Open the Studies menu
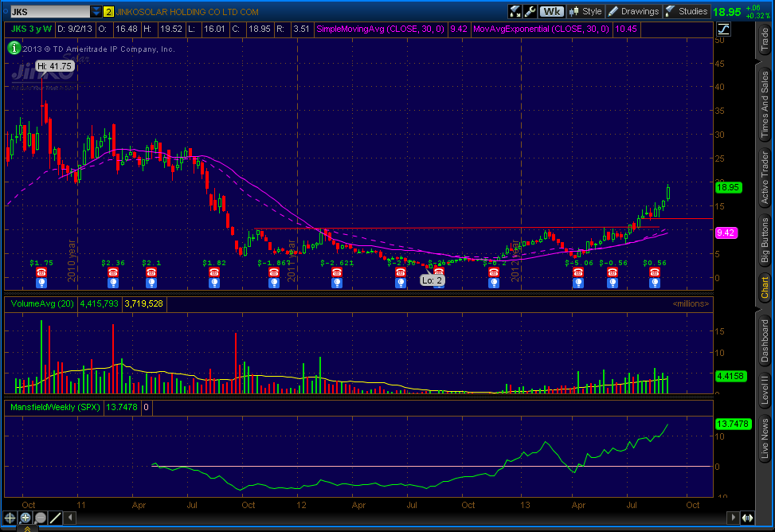The image size is (775, 532). pos(686,11)
